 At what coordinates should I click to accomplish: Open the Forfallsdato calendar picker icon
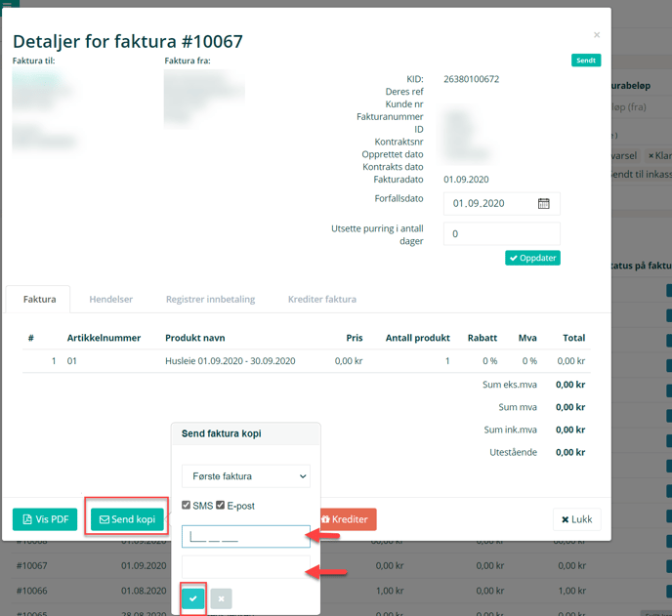pyautogui.click(x=543, y=203)
